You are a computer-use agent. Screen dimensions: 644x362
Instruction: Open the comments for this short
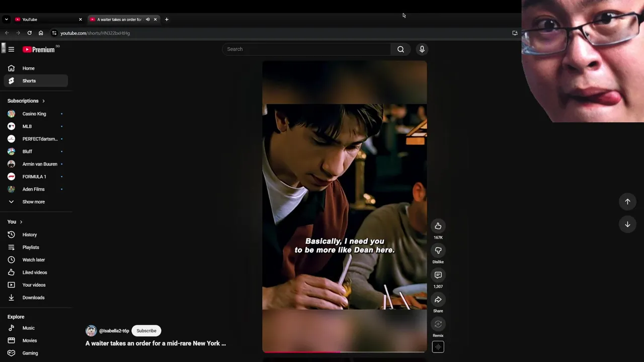438,275
